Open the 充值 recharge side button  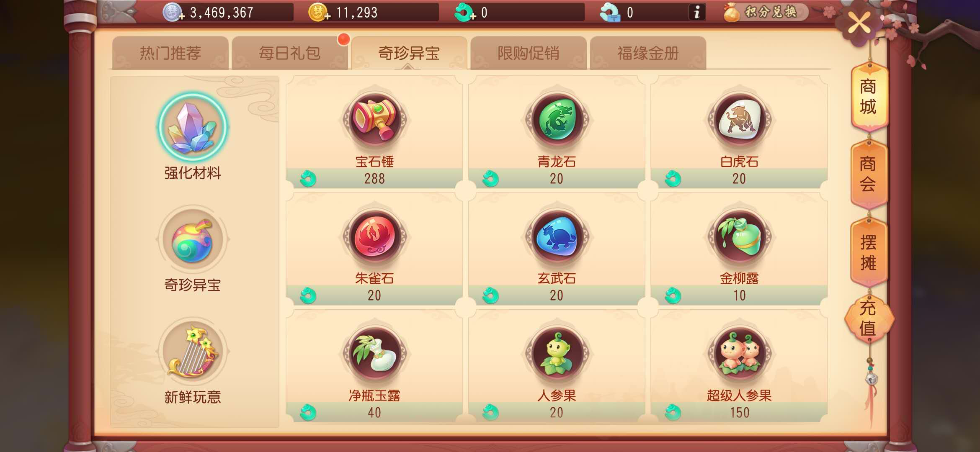(868, 318)
